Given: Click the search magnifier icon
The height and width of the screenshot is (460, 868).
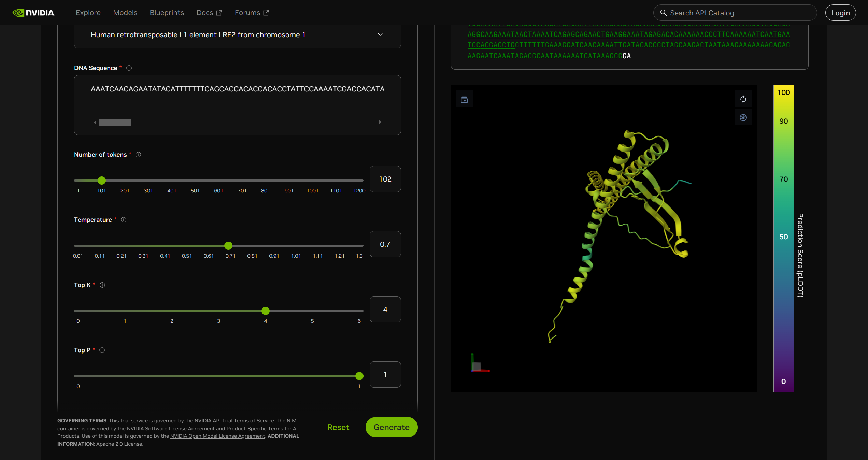Looking at the screenshot, I should click(663, 13).
